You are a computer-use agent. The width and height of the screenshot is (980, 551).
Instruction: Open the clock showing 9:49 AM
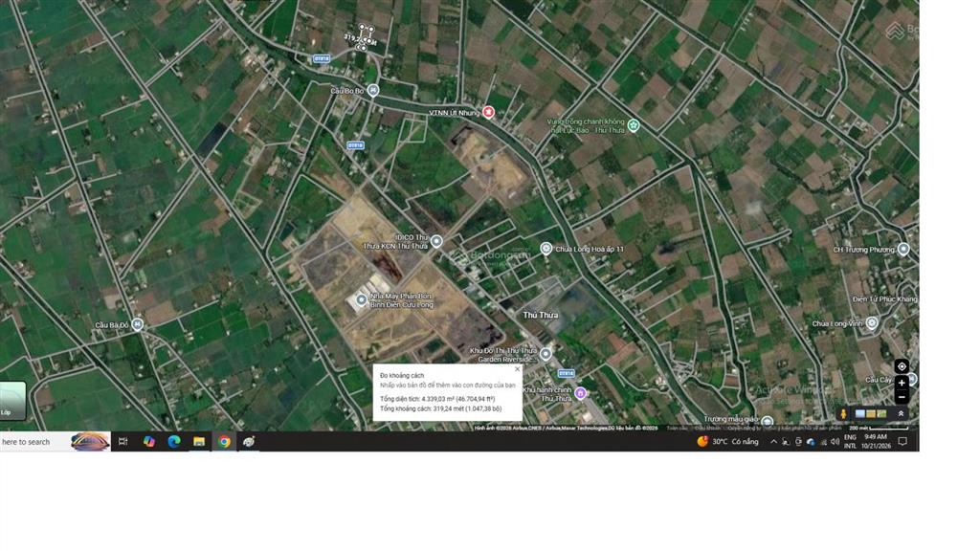[x=876, y=442]
